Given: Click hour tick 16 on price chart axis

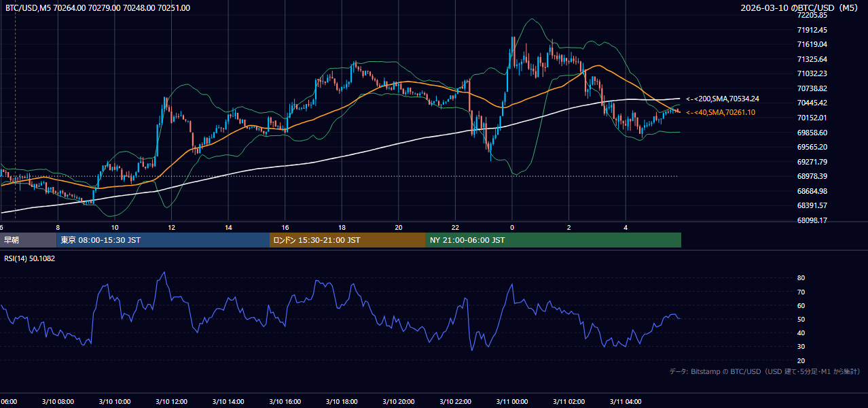Looking at the screenshot, I should pyautogui.click(x=285, y=227).
